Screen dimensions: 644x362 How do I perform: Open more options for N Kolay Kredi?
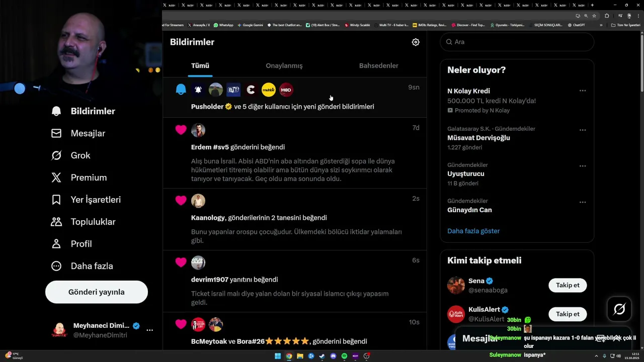coord(583,91)
